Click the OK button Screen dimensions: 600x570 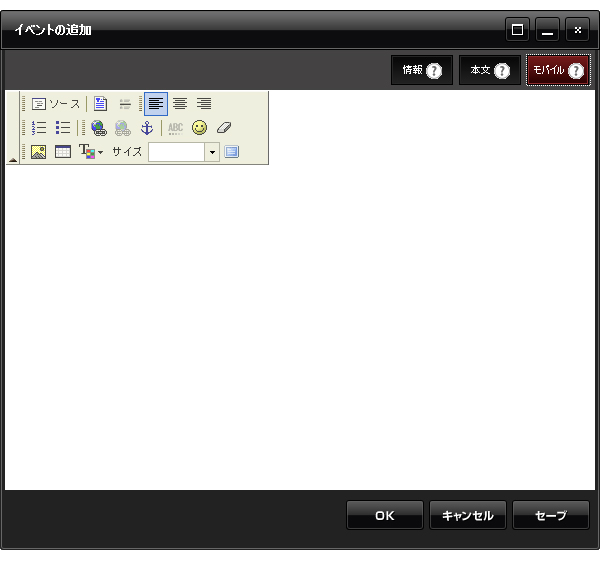(x=385, y=515)
